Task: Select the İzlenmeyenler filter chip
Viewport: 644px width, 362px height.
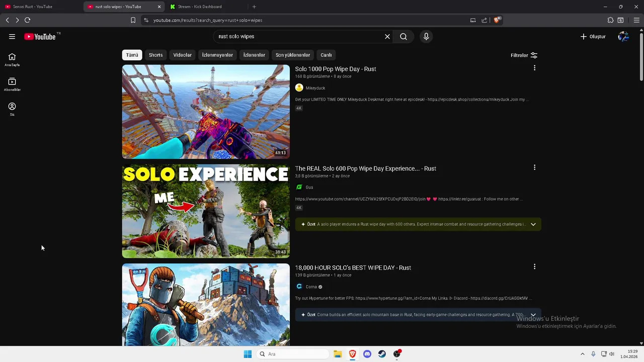Action: (x=217, y=55)
